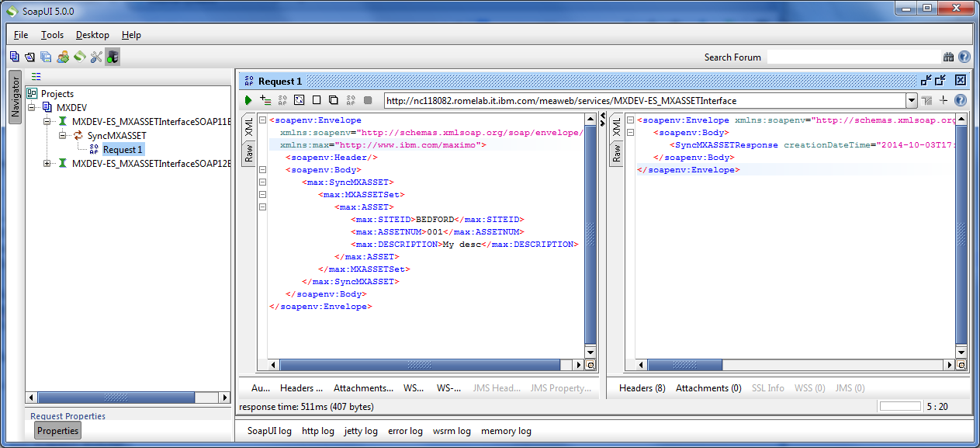
Task: Open the Help menu
Action: click(x=132, y=35)
